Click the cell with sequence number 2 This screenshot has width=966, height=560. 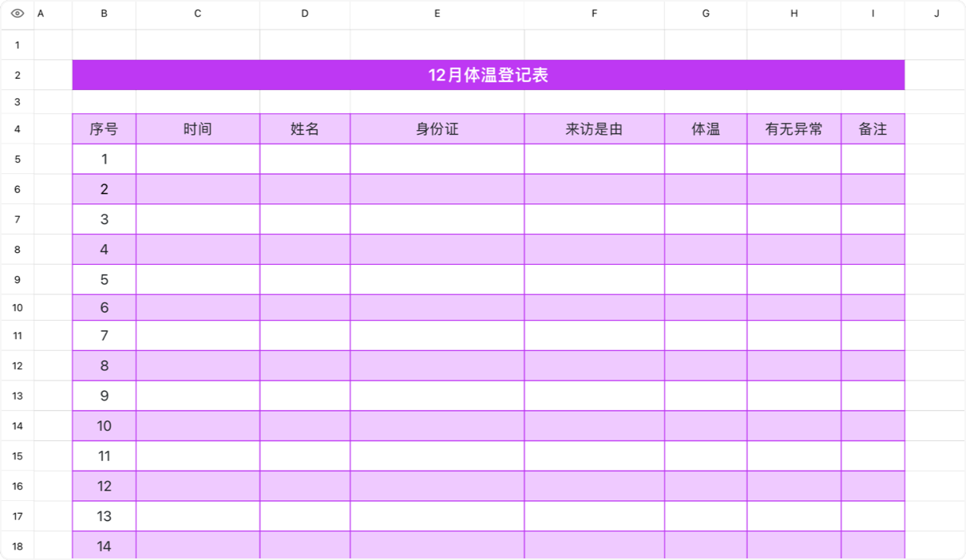pyautogui.click(x=105, y=190)
